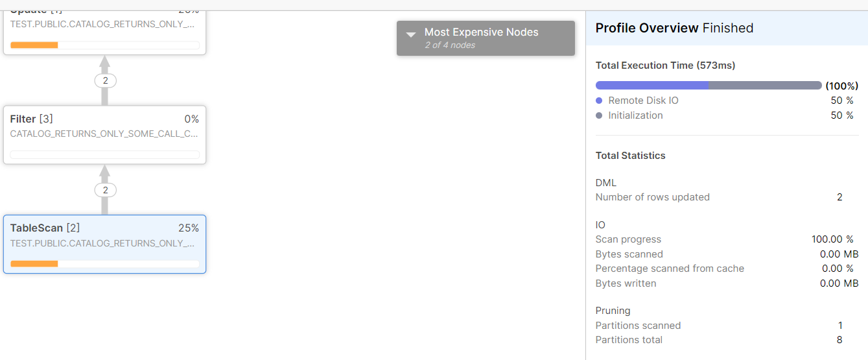Click the Total Statistics heading

630,156
